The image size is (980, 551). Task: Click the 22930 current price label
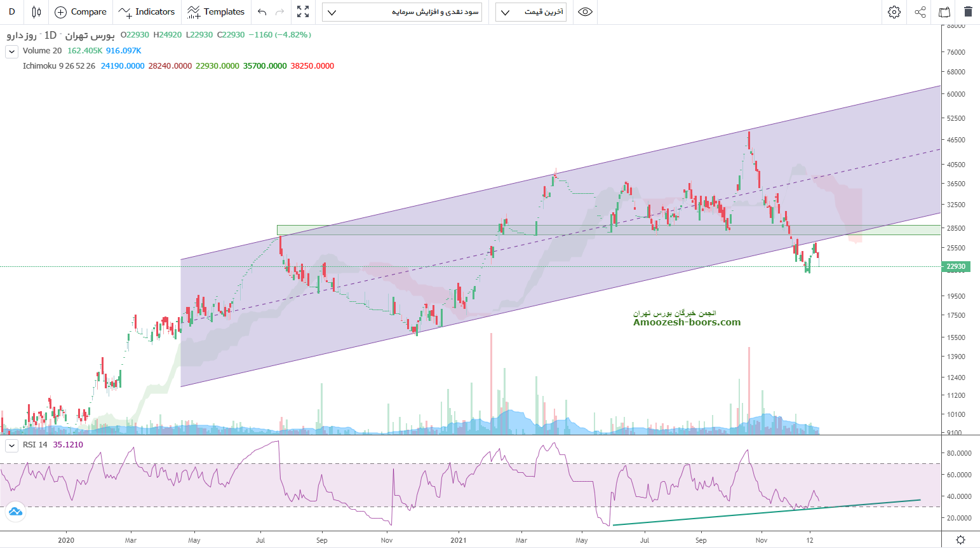pyautogui.click(x=955, y=267)
